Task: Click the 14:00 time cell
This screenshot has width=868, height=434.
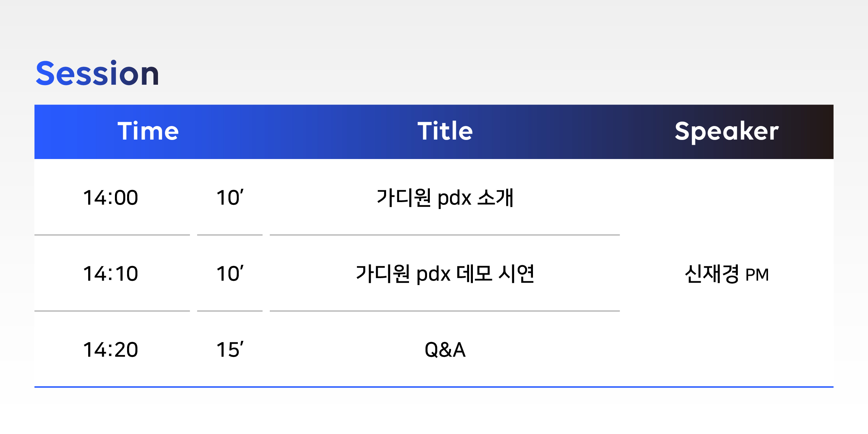Action: click(111, 198)
